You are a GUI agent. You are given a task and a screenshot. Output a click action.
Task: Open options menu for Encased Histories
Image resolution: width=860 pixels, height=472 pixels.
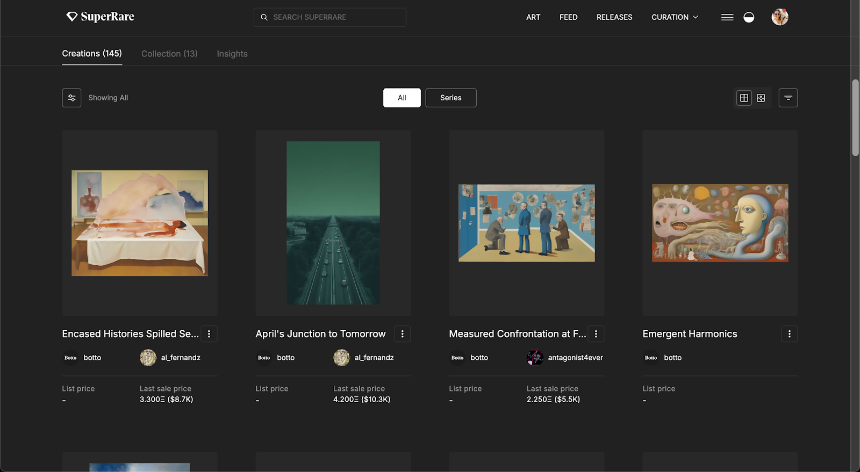209,334
